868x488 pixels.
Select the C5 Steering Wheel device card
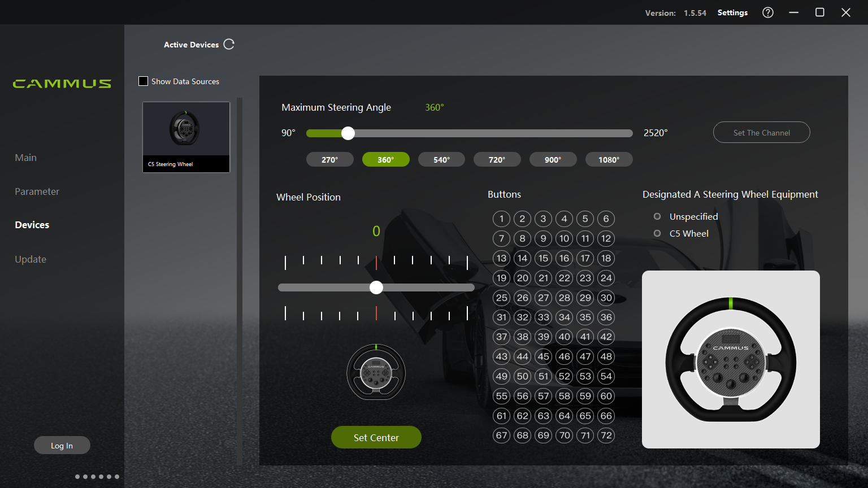coord(186,137)
